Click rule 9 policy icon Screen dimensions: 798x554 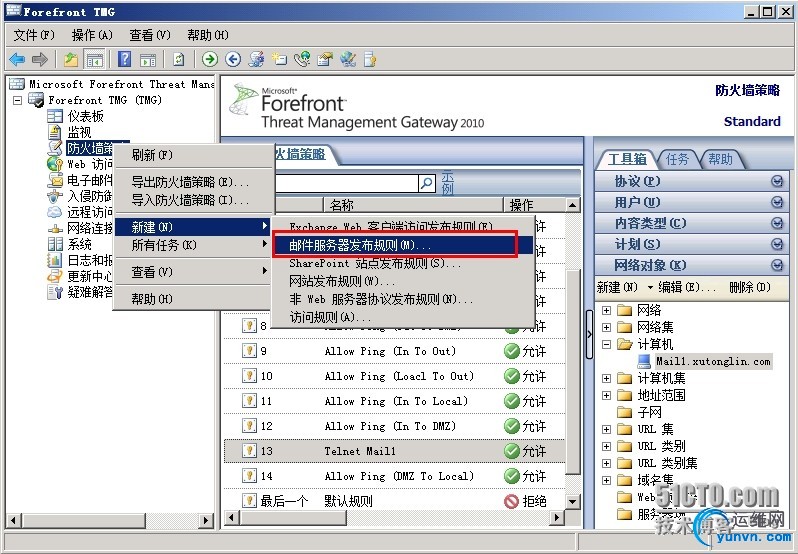click(249, 351)
